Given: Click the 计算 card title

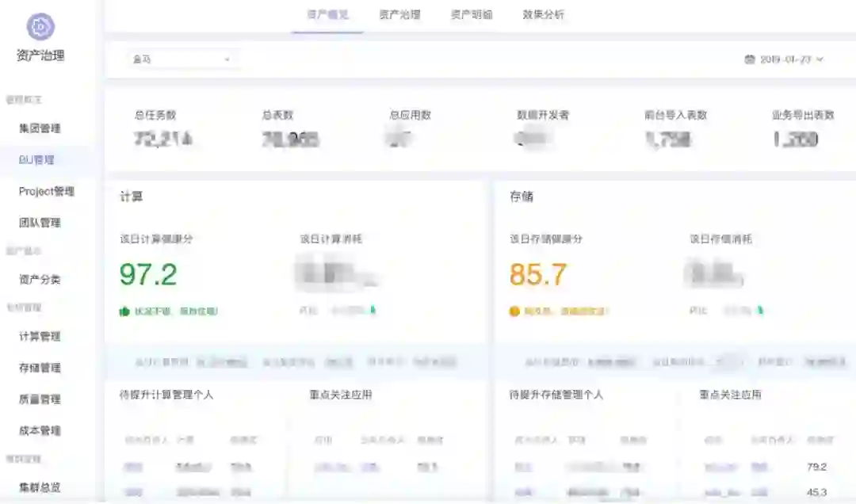Looking at the screenshot, I should point(131,197).
